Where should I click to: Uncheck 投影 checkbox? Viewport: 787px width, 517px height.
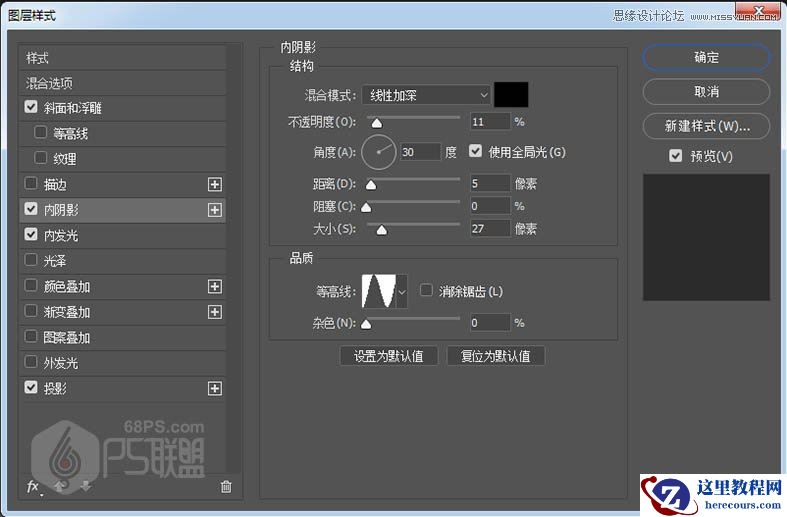click(x=31, y=387)
